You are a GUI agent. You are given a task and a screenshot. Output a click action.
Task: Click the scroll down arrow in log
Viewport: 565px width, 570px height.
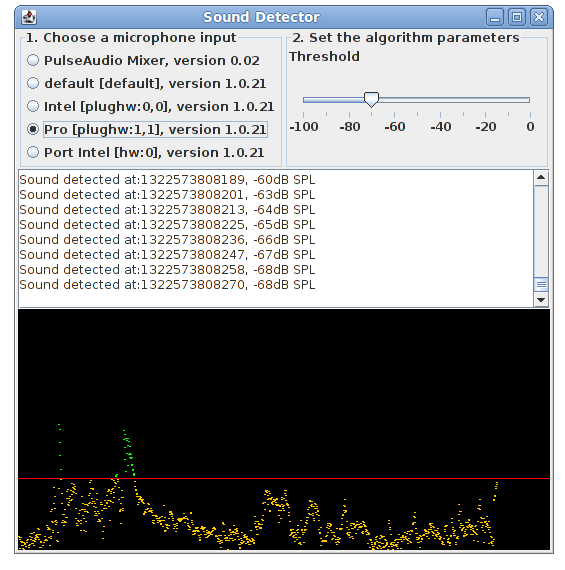(x=541, y=300)
